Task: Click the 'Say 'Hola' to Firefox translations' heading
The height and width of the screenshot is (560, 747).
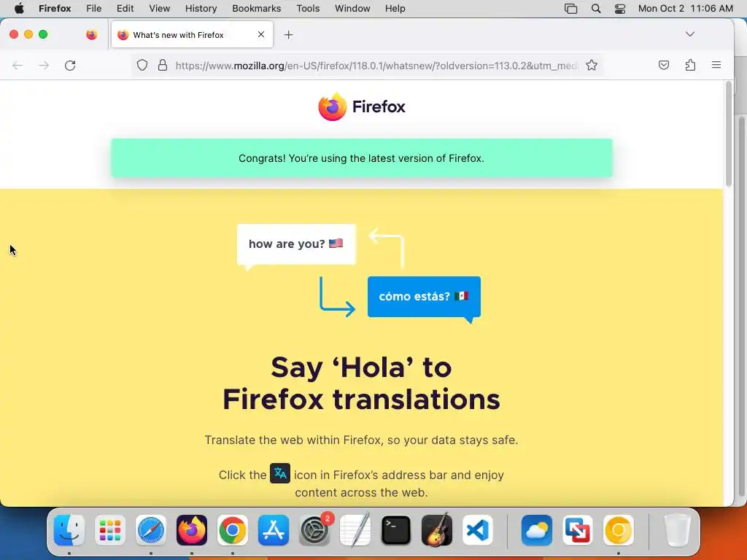Action: click(x=362, y=384)
